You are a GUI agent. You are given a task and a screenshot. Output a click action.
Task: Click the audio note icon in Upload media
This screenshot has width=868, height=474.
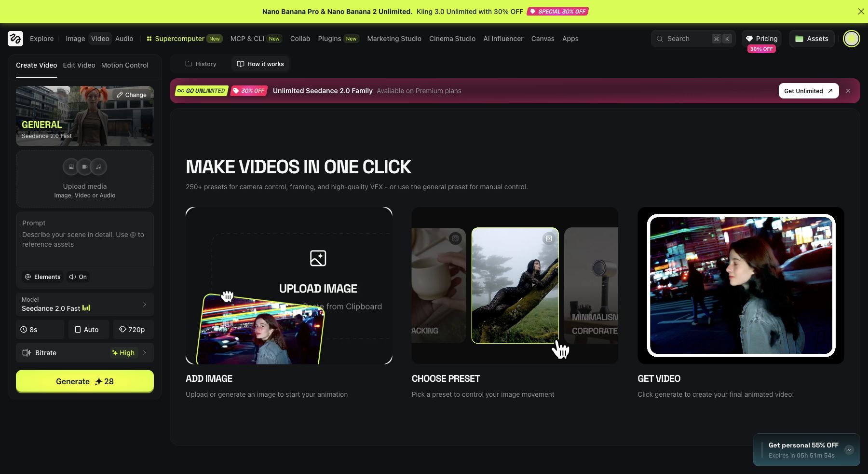(x=98, y=167)
